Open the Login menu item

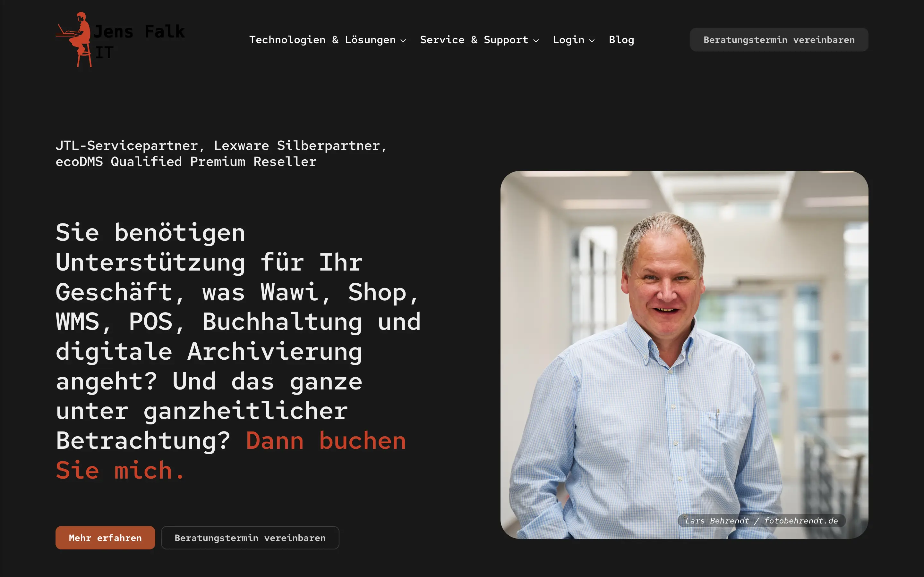tap(569, 40)
